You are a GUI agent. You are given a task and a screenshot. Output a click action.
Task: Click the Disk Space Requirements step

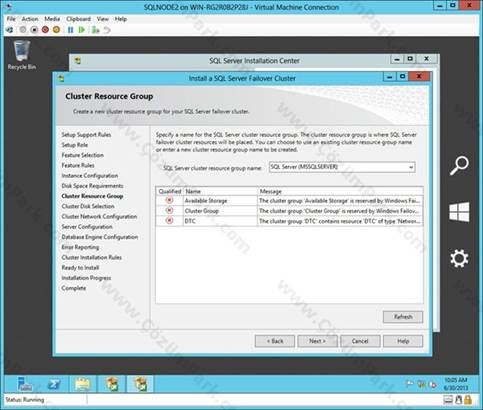pos(92,186)
